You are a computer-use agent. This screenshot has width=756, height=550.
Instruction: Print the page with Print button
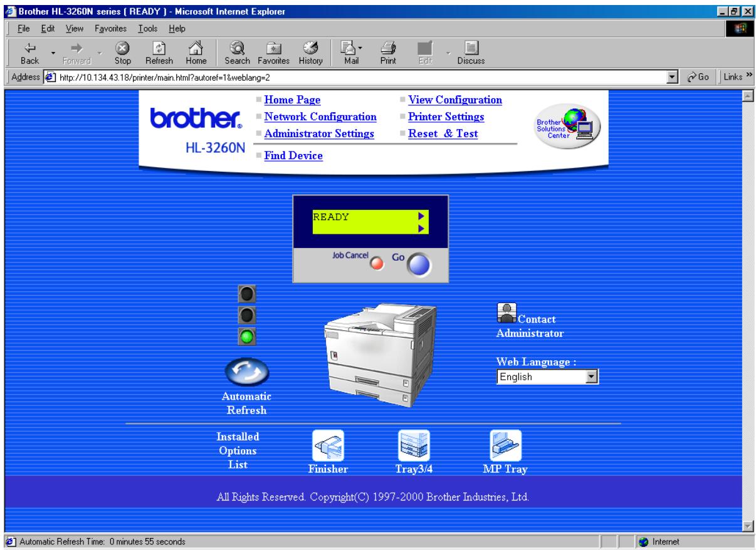click(x=387, y=55)
